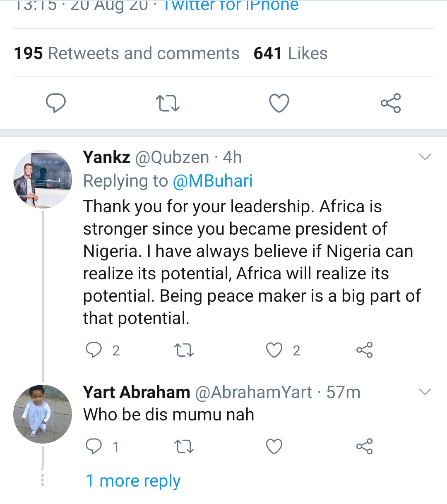447x504 pixels.
Task: Open options chevron on Yankz's tweet
Action: click(425, 157)
